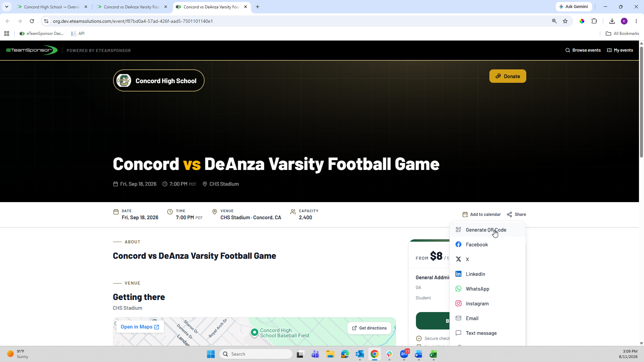Reload the page
Screen dimensions: 644x362
click(32, 21)
